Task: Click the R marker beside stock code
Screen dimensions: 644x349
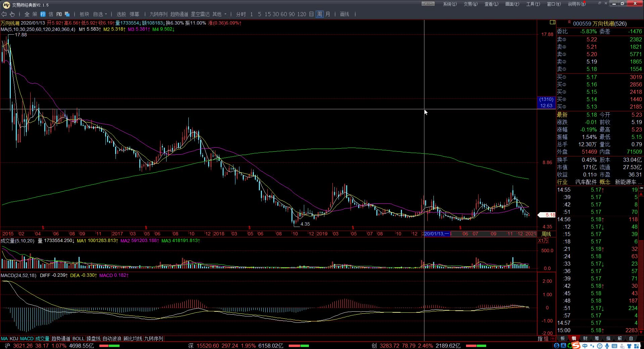Action: (569, 22)
